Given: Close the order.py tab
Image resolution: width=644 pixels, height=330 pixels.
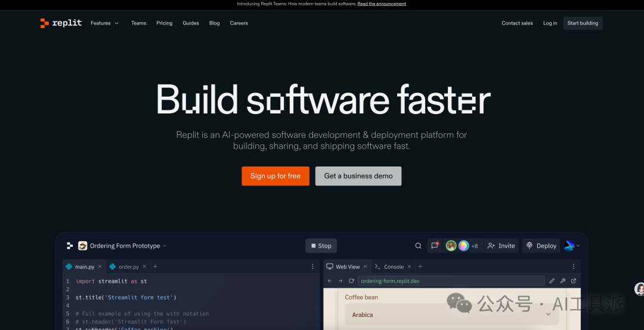Looking at the screenshot, I should tap(144, 267).
